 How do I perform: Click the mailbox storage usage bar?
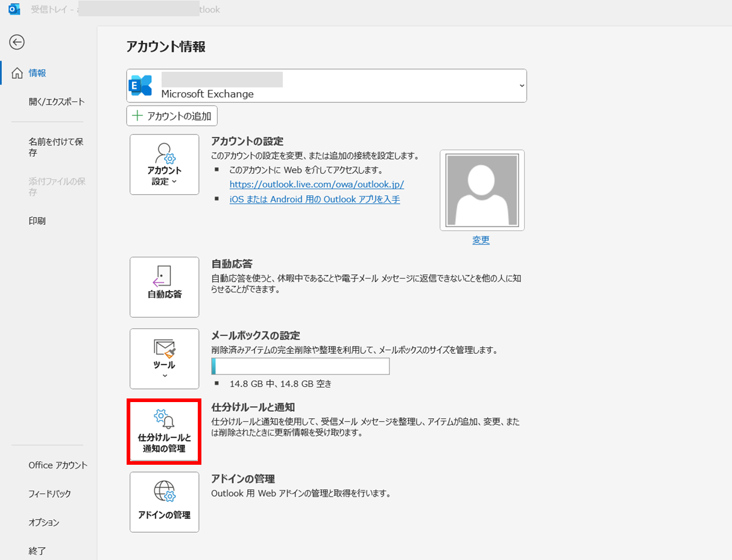click(x=300, y=367)
